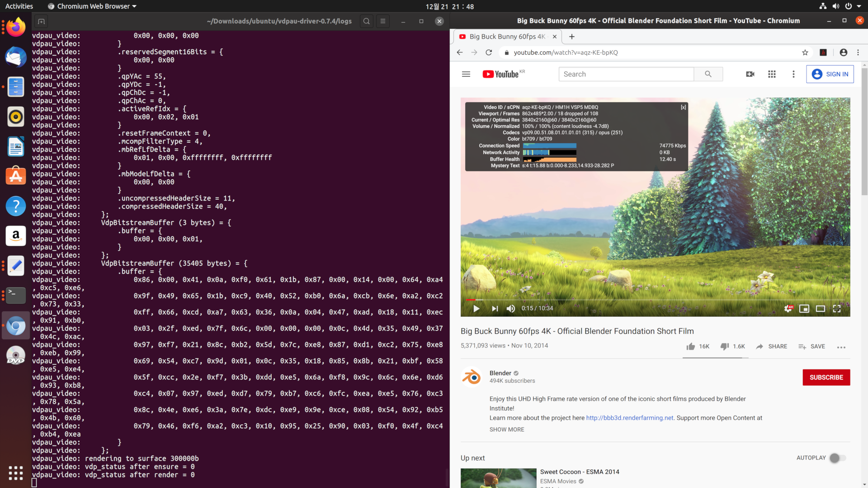
Task: Open Chromium profile avatar
Action: (844, 52)
